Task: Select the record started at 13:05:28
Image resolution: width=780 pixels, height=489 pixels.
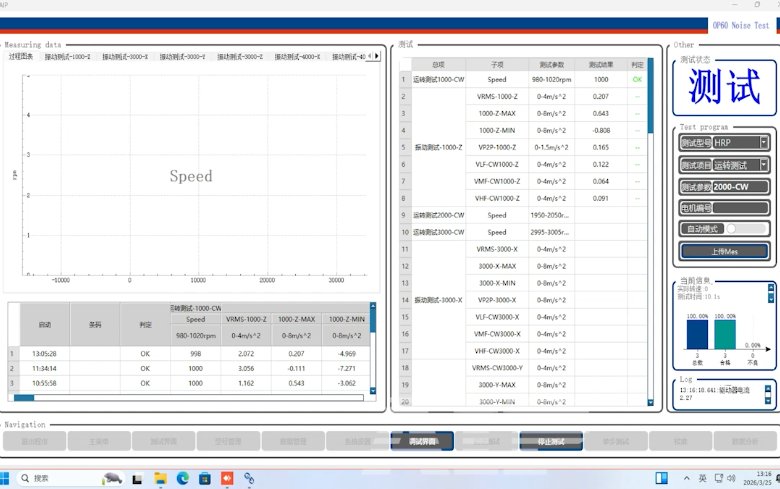Action: click(x=44, y=354)
